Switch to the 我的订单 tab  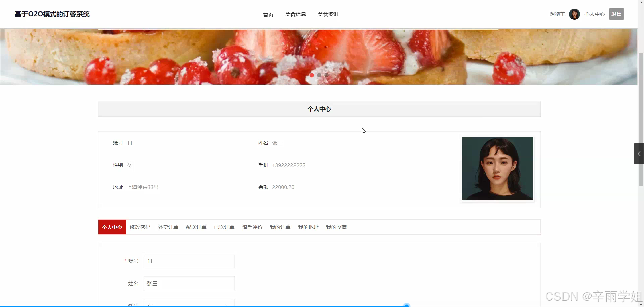coord(280,227)
